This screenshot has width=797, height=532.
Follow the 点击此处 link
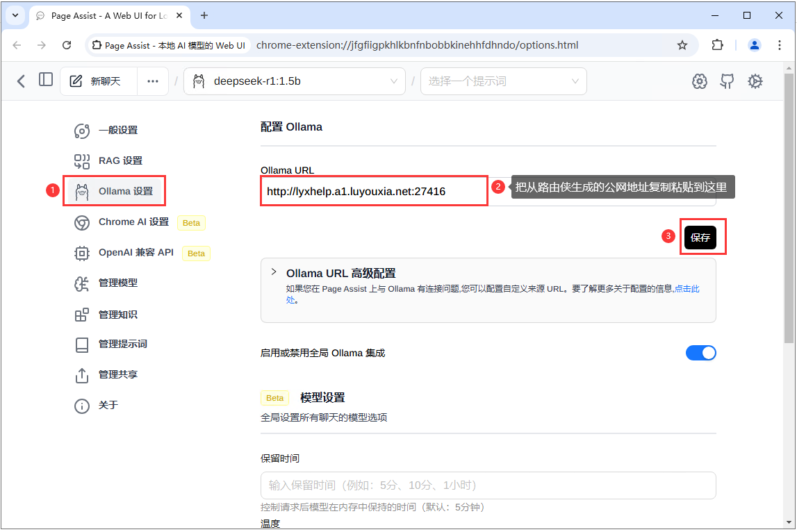click(687, 289)
